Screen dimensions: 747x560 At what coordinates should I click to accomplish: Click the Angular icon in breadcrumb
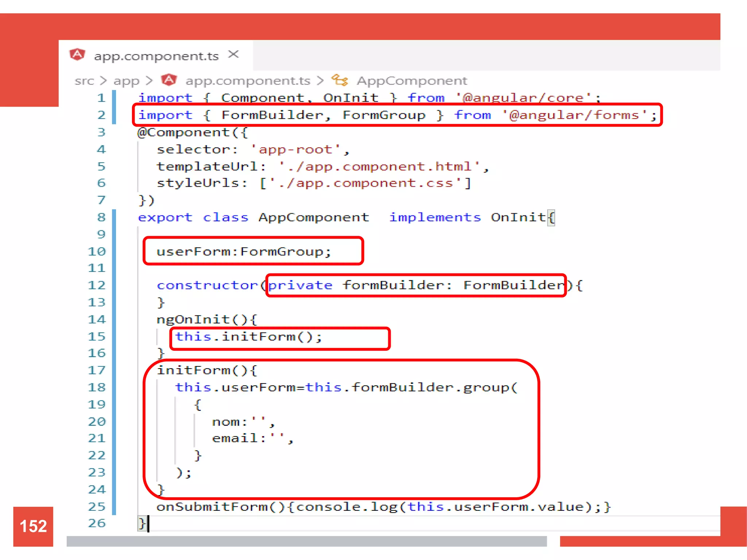[169, 80]
